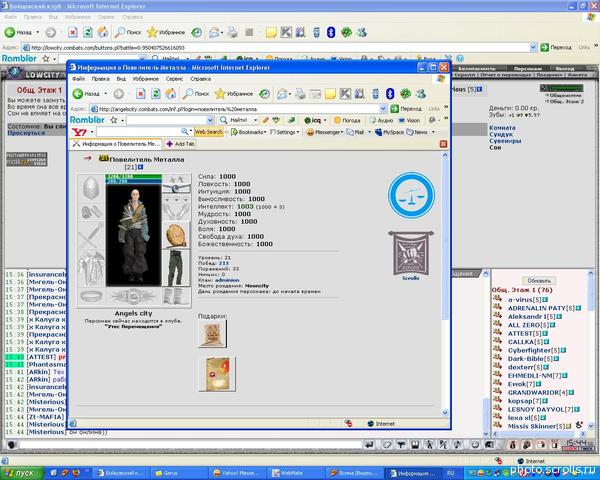The height and width of the screenshot is (480, 600).
Task: Open the Избранное menu in the popup
Action: [145, 79]
